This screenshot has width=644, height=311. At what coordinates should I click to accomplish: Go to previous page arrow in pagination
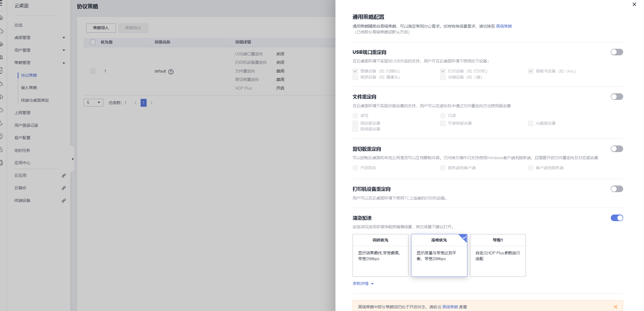click(x=136, y=103)
